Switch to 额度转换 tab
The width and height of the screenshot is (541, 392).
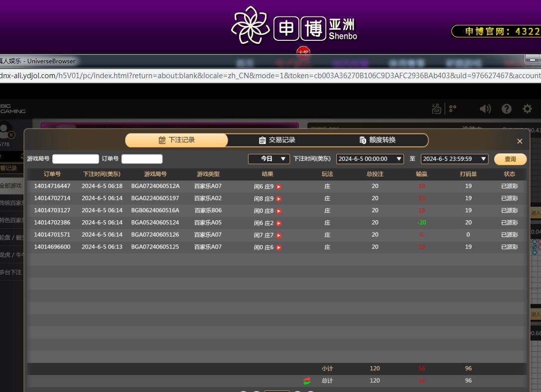[377, 140]
